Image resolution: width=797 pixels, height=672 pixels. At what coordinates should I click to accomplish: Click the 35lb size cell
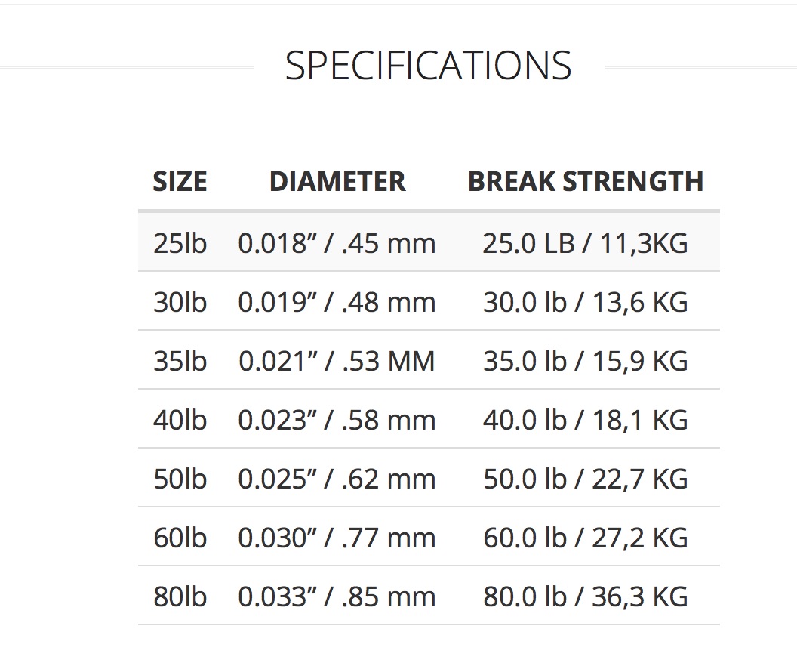(x=180, y=361)
